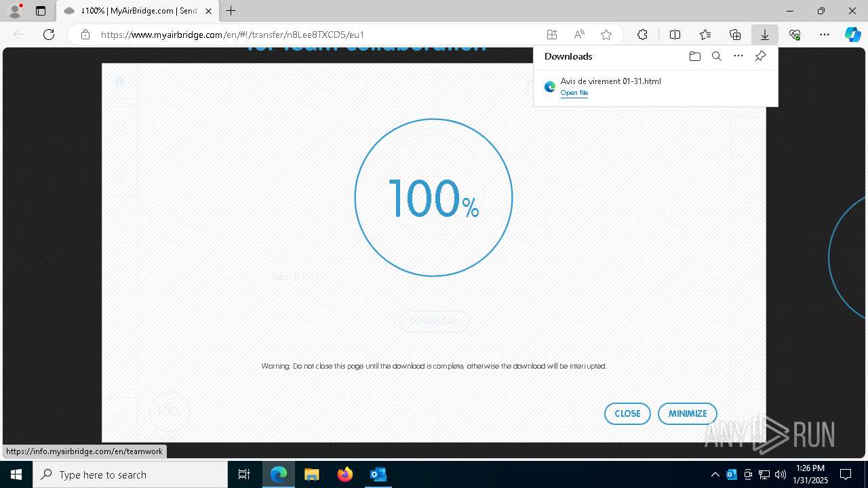868x488 pixels.
Task: Open the Favorites list icon
Action: pyautogui.click(x=705, y=35)
